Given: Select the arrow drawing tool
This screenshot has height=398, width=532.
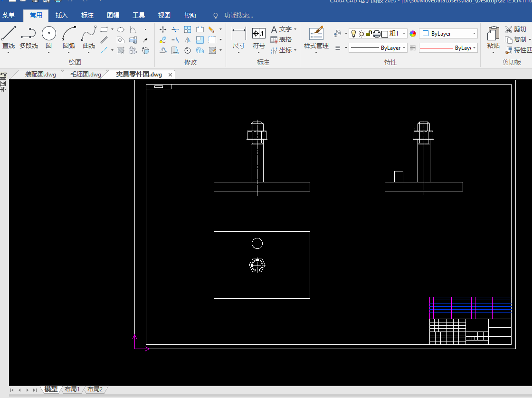Looking at the screenshot, I should click(145, 40).
